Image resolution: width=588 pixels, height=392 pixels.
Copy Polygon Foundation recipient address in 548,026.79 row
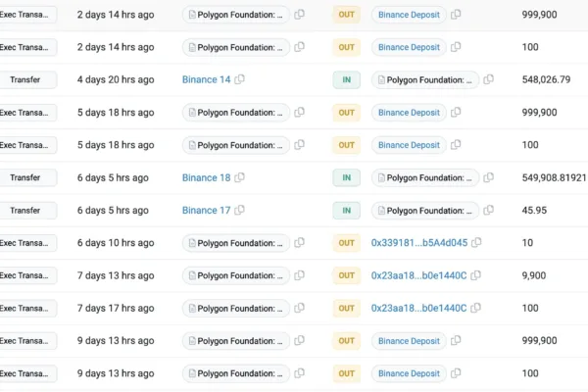point(488,79)
